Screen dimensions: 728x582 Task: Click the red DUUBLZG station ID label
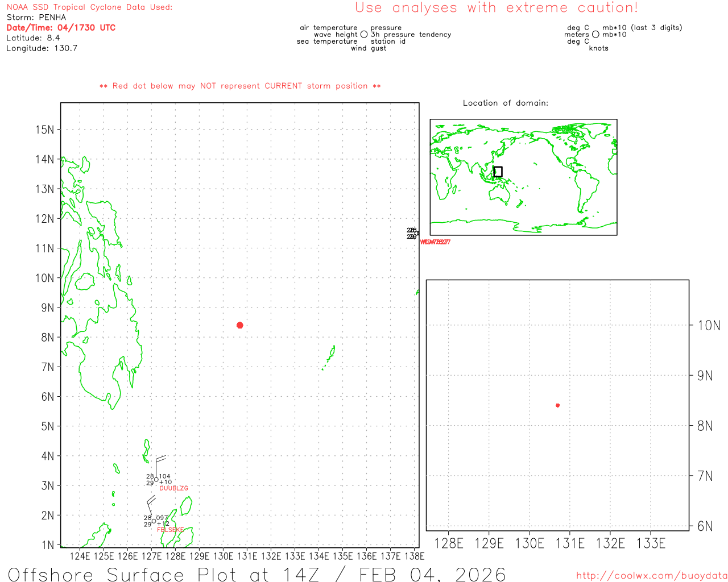pyautogui.click(x=173, y=488)
